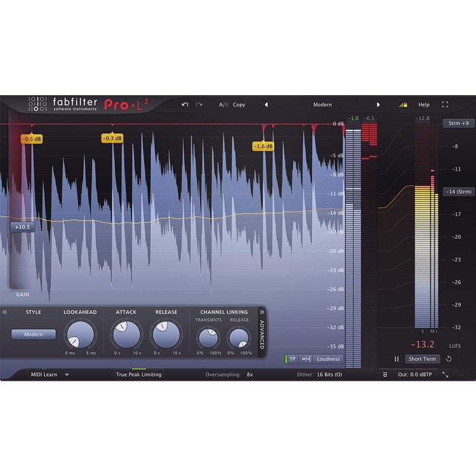476x476 pixels.
Task: Click the Strm +9 scale button
Action: (x=458, y=123)
